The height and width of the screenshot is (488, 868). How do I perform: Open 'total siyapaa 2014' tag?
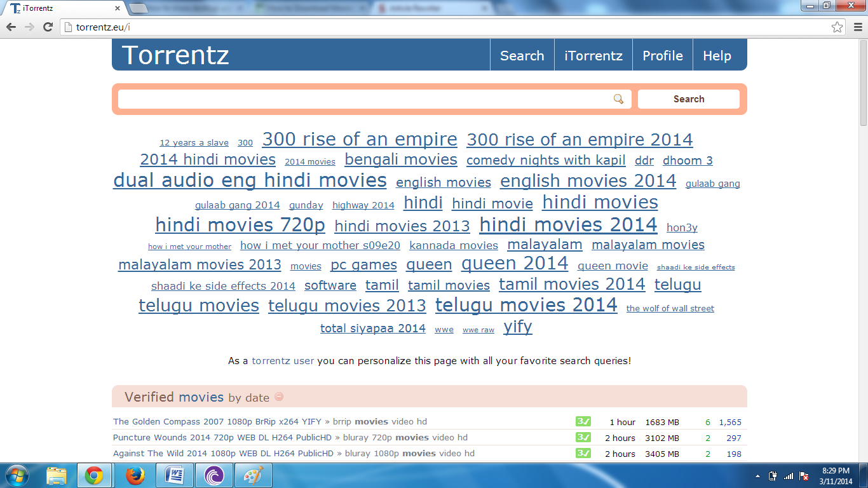(373, 329)
